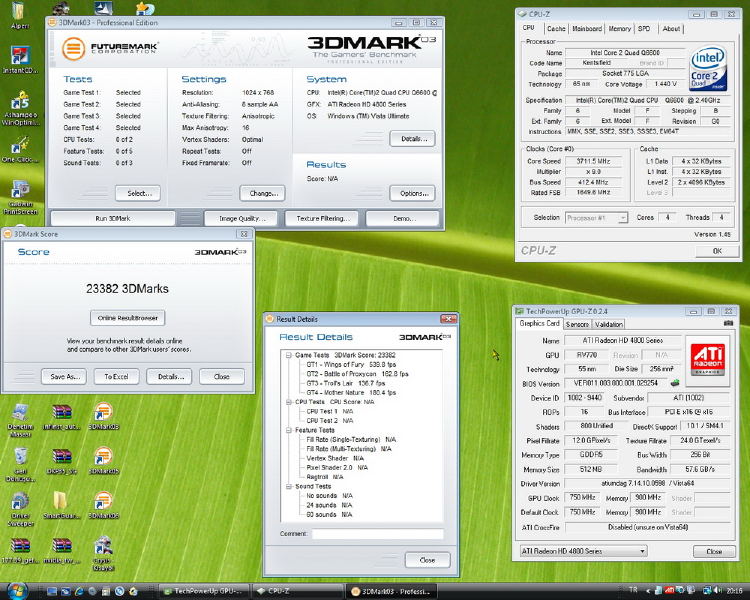Click the Image Quality... button

pos(241,218)
